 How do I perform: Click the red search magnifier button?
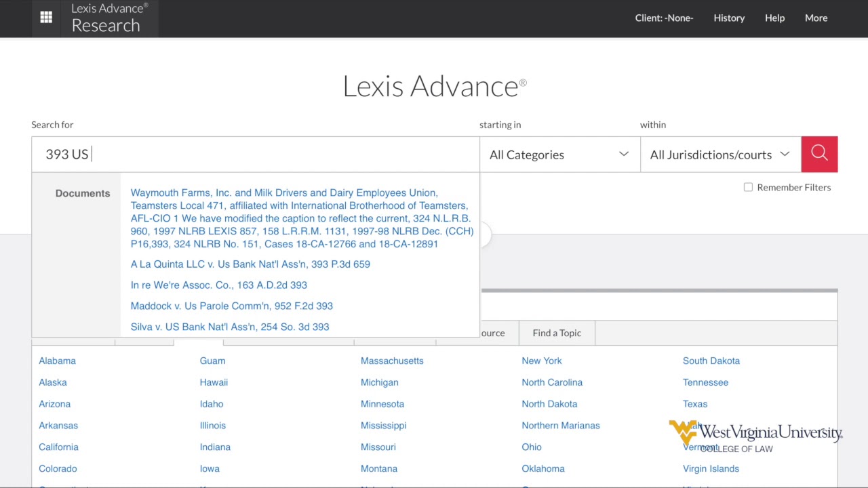(818, 154)
